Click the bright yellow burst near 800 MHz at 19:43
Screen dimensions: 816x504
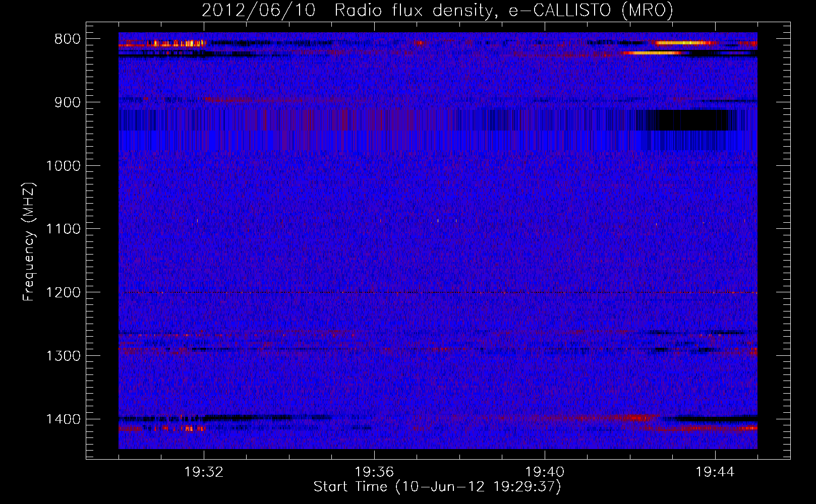683,43
